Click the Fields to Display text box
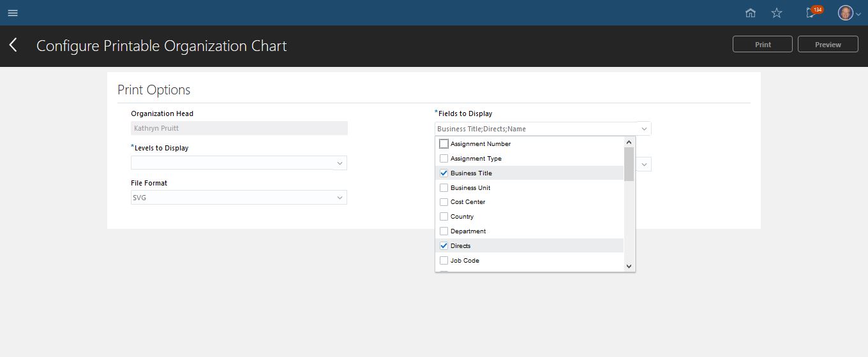The width and height of the screenshot is (868, 357). [536, 129]
